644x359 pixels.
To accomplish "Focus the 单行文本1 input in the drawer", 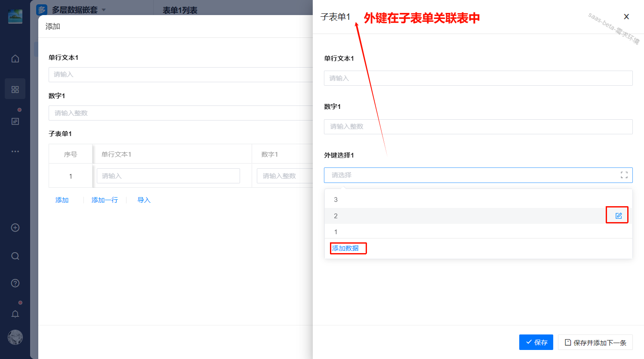I will [478, 78].
